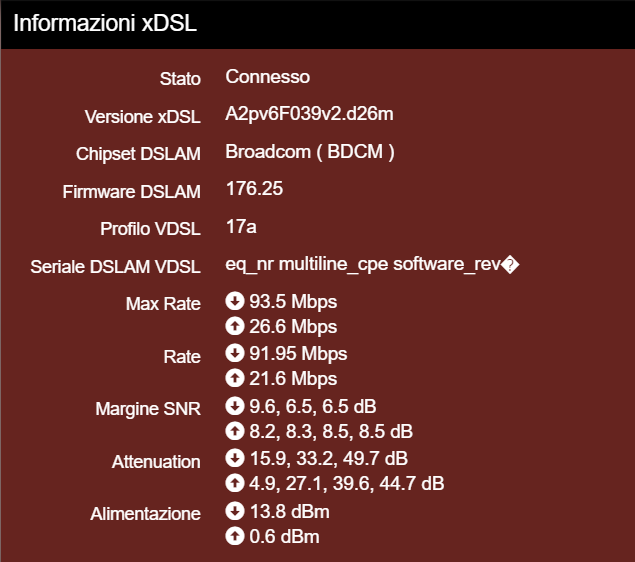Click the Chipset DSLAM label

(x=138, y=154)
